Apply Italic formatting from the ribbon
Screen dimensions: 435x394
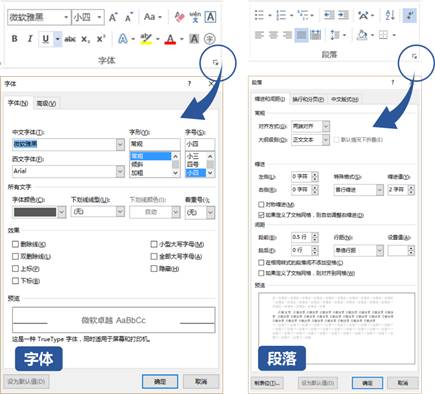pos(30,39)
